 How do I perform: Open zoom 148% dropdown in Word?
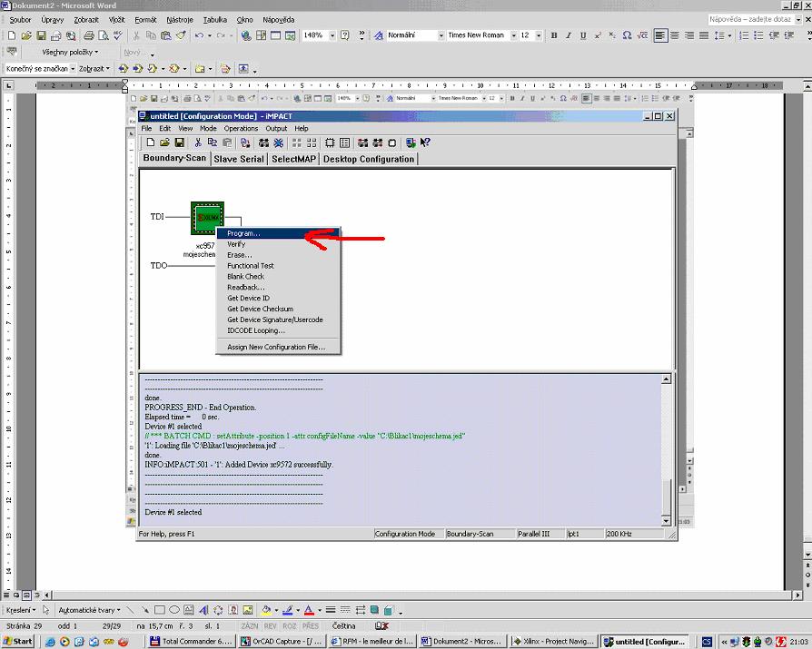click(332, 35)
